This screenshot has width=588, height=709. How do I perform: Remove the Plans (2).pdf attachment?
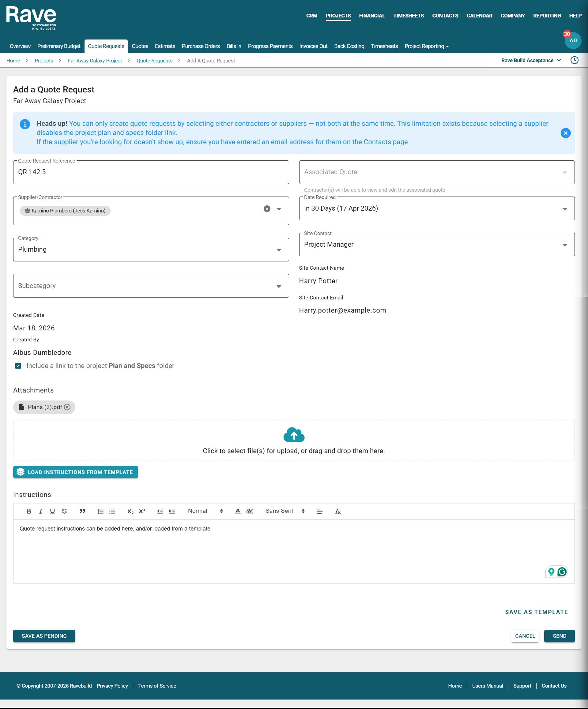click(x=67, y=407)
